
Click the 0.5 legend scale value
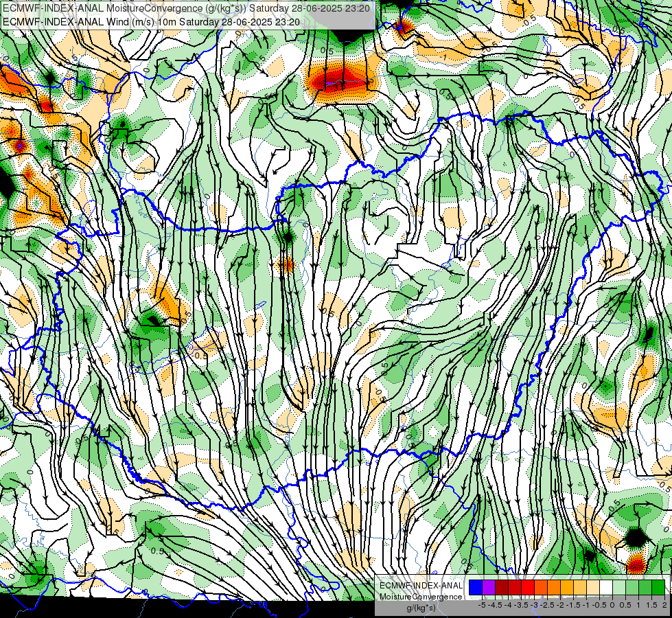(625, 605)
